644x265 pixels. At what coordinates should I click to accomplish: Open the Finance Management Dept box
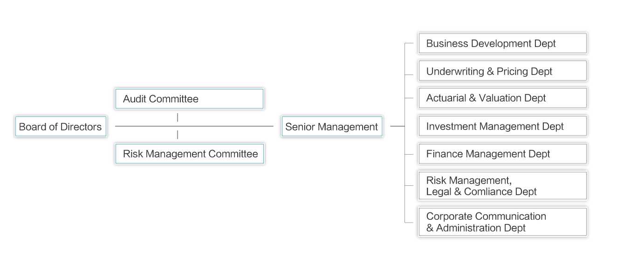tap(502, 154)
